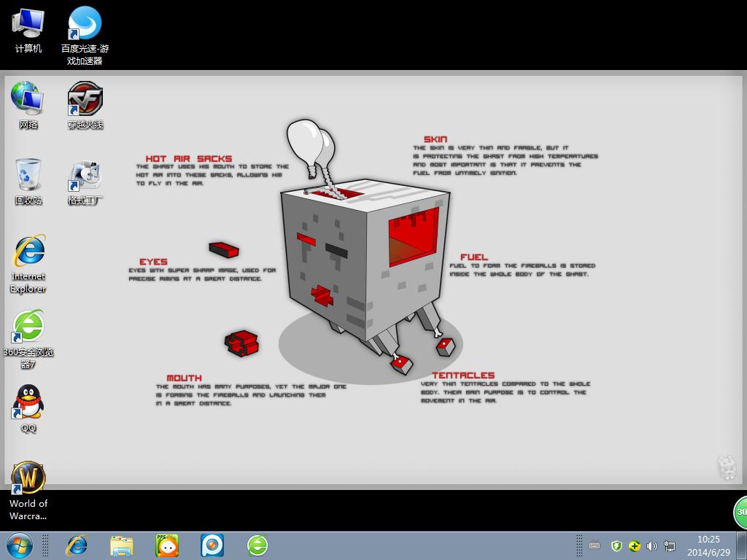Viewport: 747px width, 560px height.
Task: Select the 网络 desktop icon
Action: (x=28, y=106)
